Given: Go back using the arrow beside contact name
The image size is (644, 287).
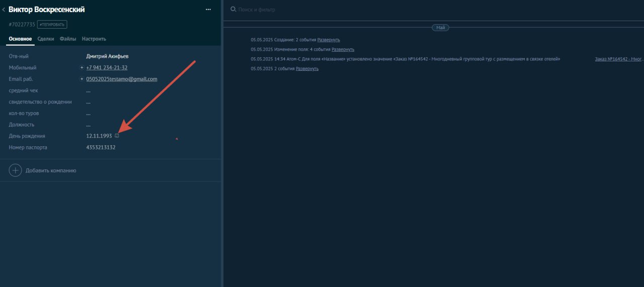Looking at the screenshot, I should [x=4, y=10].
